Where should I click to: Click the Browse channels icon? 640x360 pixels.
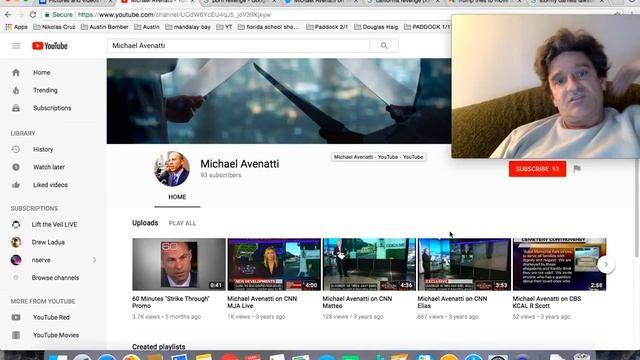click(x=16, y=278)
